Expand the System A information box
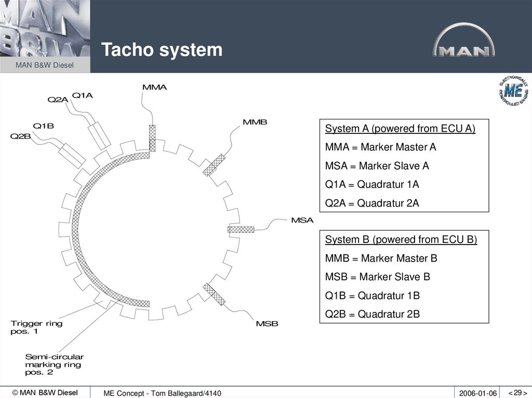532x398 pixels. coord(404,165)
